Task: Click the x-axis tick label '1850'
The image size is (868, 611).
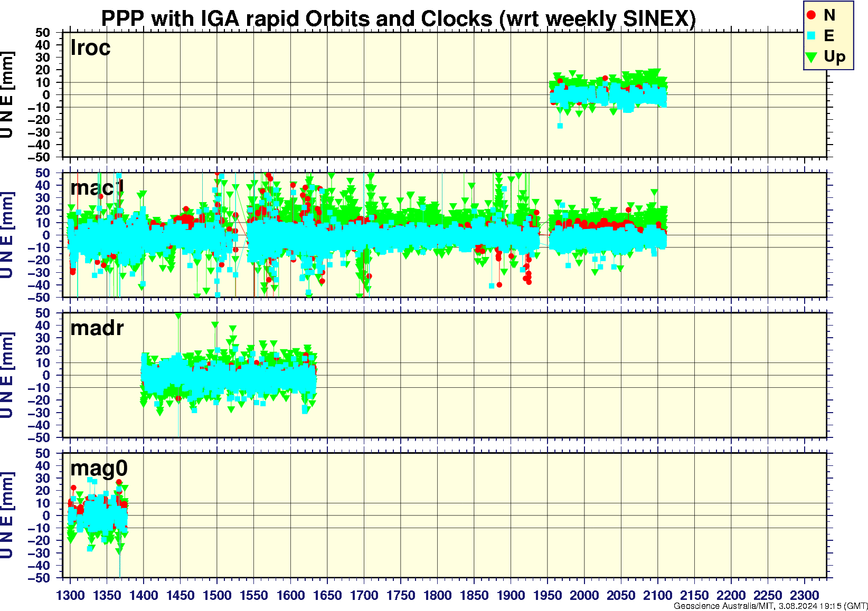Action: (474, 595)
